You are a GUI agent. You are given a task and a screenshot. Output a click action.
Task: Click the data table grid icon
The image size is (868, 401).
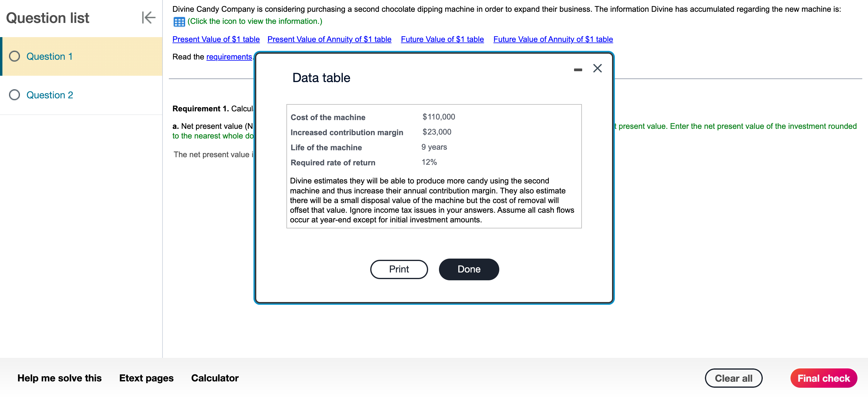click(x=179, y=22)
